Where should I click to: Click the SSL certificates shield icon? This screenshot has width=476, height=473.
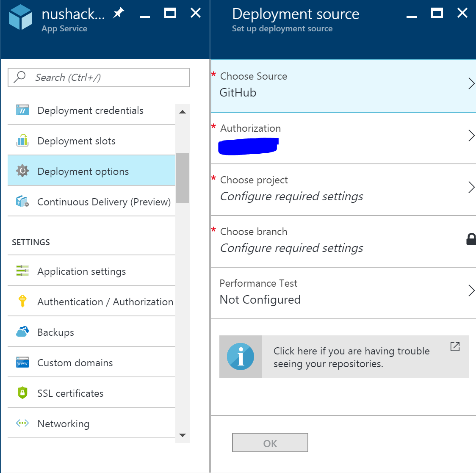pyautogui.click(x=22, y=393)
